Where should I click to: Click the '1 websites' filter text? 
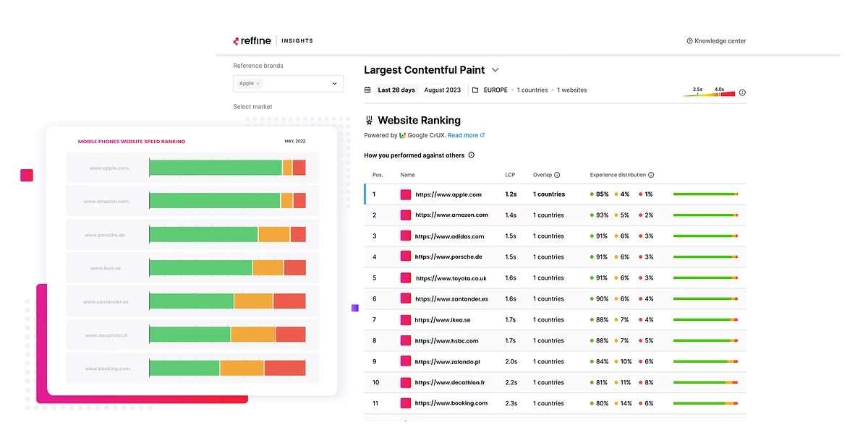point(571,90)
